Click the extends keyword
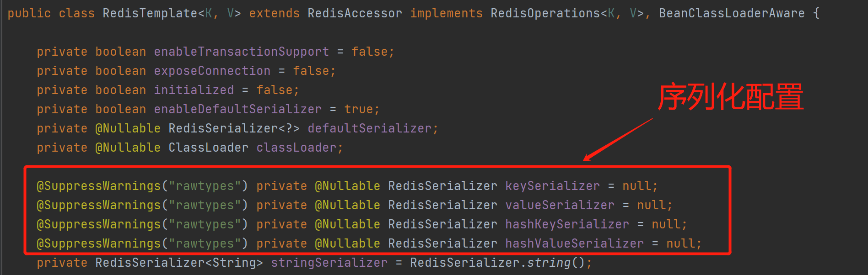The height and width of the screenshot is (275, 868). pyautogui.click(x=274, y=13)
